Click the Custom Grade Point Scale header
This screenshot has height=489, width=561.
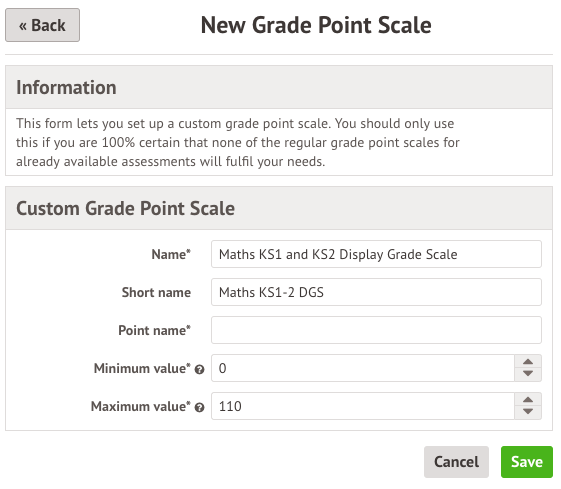coord(279,208)
